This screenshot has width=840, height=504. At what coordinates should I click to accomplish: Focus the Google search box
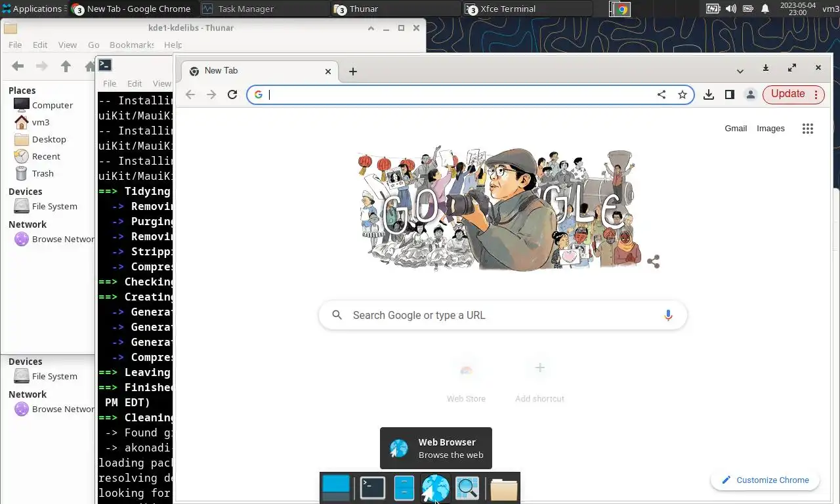503,315
